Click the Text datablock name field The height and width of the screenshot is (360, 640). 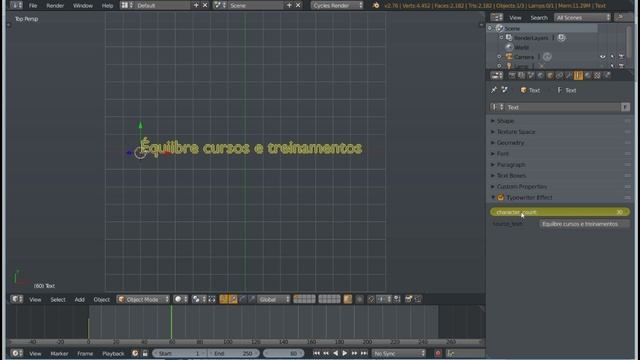563,107
